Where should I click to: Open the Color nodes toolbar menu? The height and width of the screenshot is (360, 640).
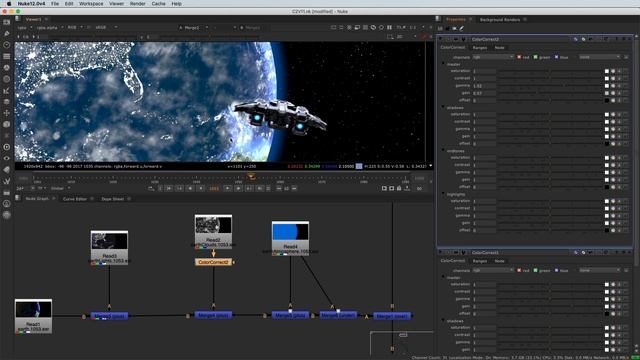pos(7,68)
